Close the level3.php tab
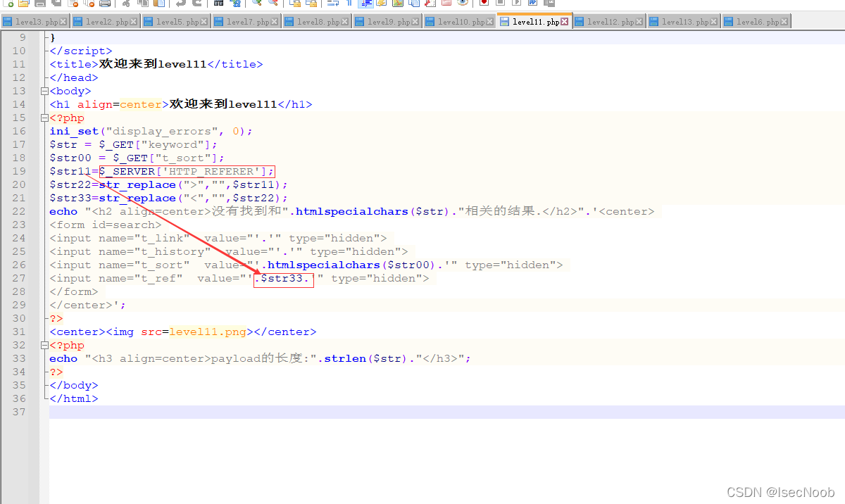 point(63,23)
